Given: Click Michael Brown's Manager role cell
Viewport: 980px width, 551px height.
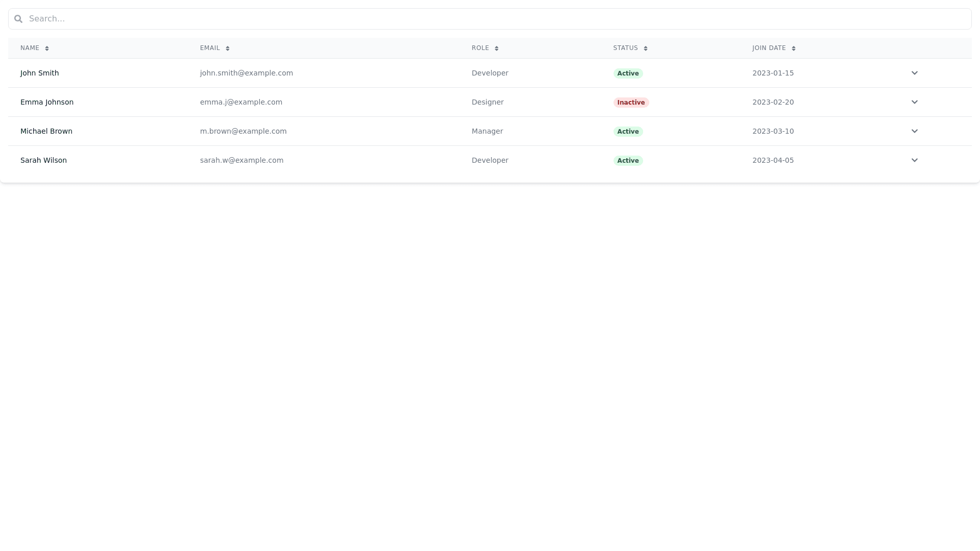Looking at the screenshot, I should [487, 131].
